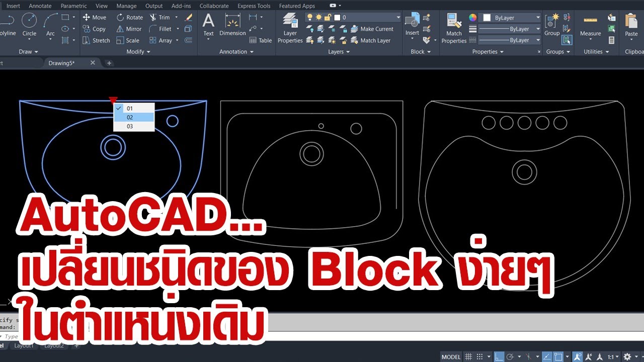Click the Rectangle tool icon
The height and width of the screenshot is (362, 644).
pos(65,17)
